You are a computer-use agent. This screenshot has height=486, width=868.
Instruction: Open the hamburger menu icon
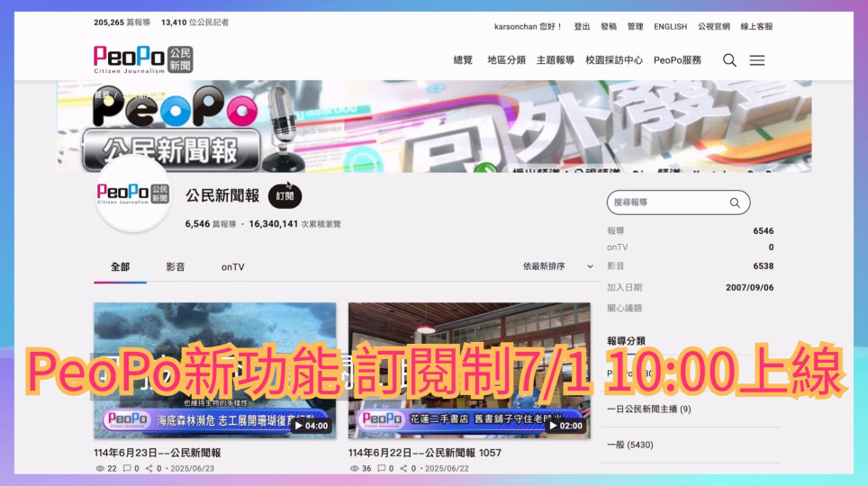click(x=757, y=60)
